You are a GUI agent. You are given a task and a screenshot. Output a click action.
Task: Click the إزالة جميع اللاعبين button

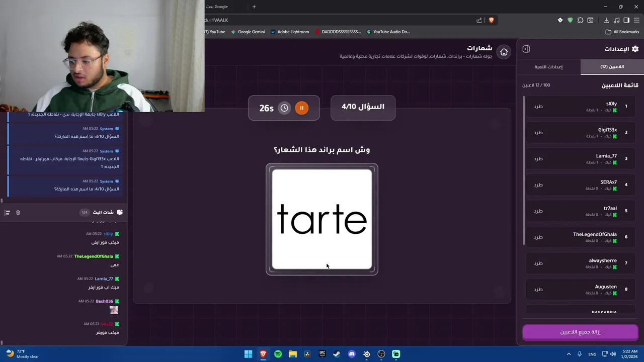(x=580, y=332)
